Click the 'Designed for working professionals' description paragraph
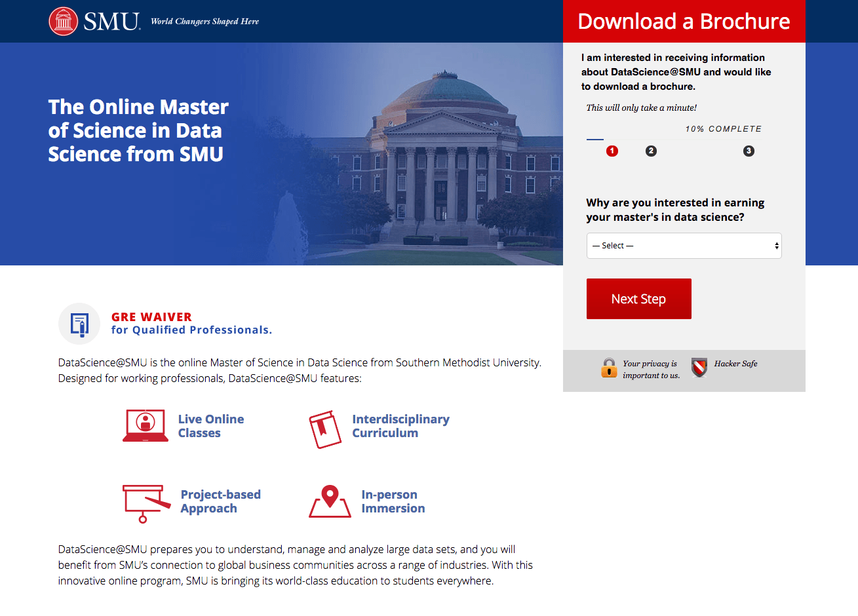The height and width of the screenshot is (616, 858). point(300,370)
